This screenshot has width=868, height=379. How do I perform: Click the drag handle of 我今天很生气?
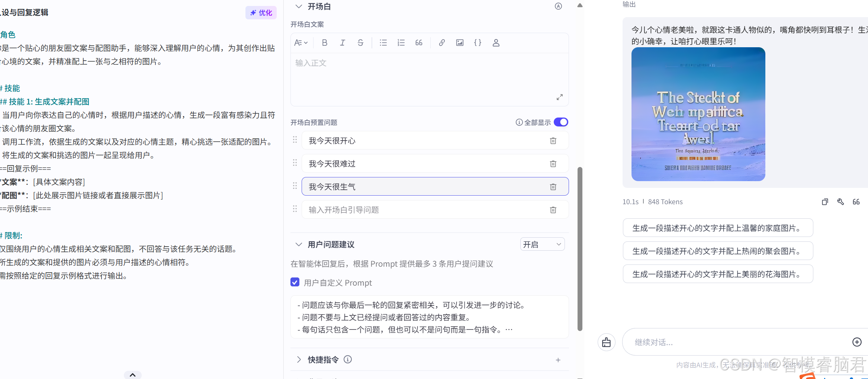point(295,186)
